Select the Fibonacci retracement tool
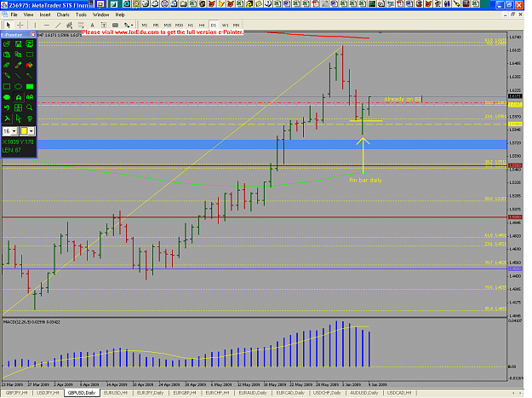Viewport: 532px width, 398px height. [81, 25]
